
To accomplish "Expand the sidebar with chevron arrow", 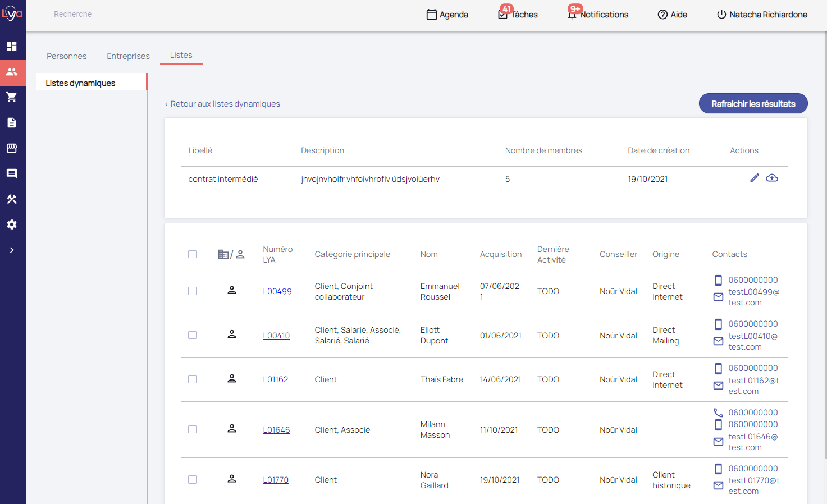I will 12,250.
